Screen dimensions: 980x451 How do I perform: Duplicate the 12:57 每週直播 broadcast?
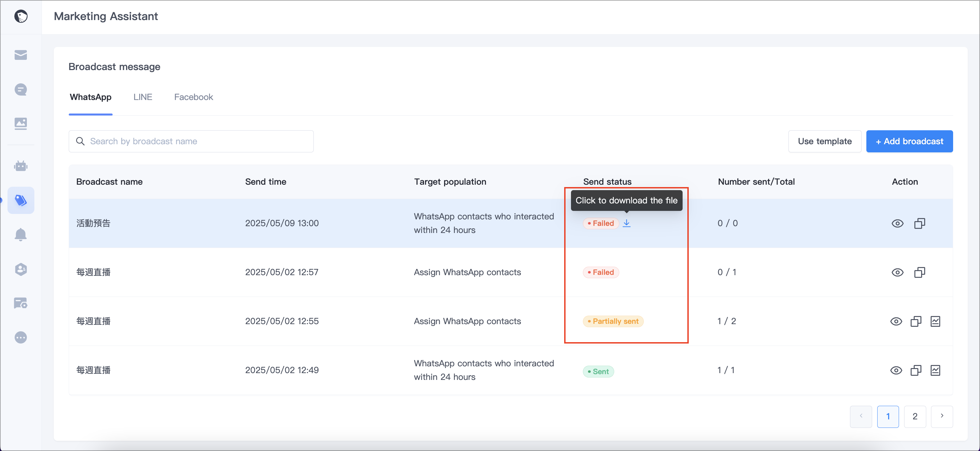919,272
